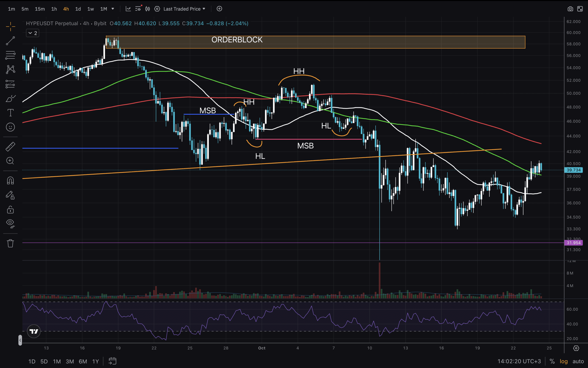The height and width of the screenshot is (368, 588).
Task: Click the auto scale button
Action: 578,361
